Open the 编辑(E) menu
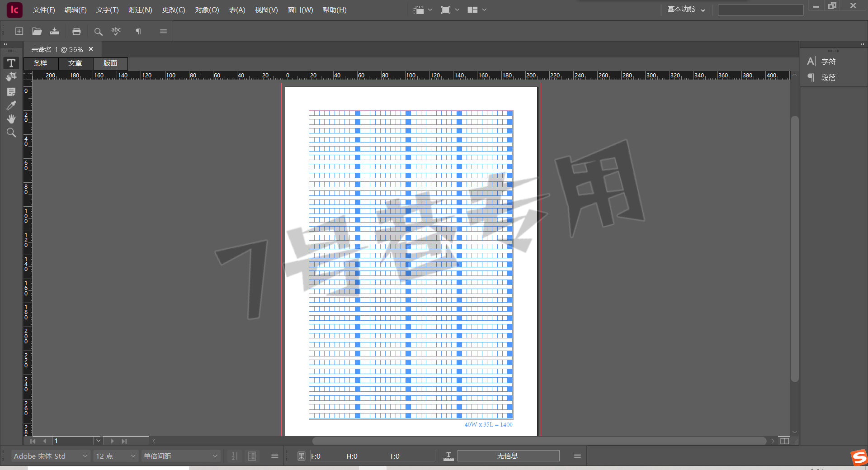The height and width of the screenshot is (470, 868). (75, 10)
